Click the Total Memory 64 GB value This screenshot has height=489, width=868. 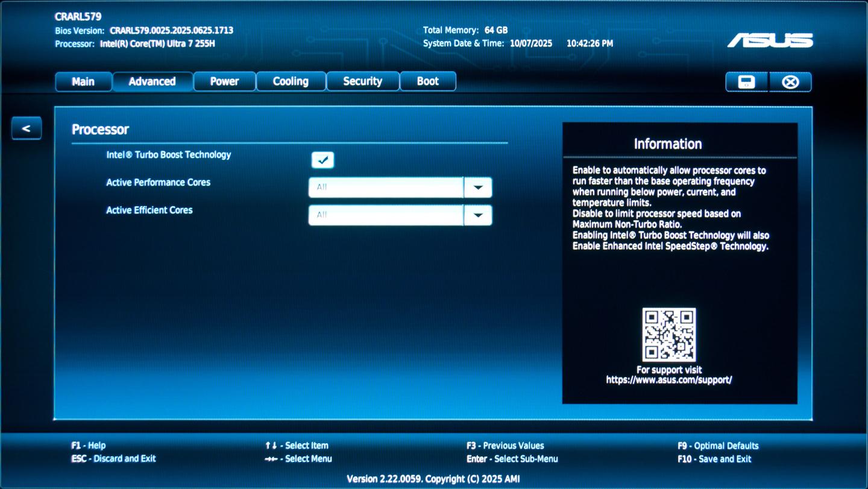coord(496,30)
